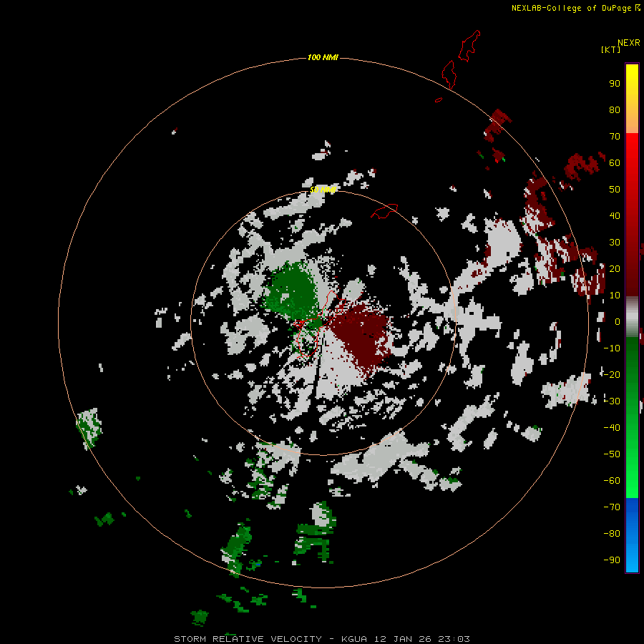Click the -70 value on the velocity scale
This screenshot has width=644, height=644.
coord(612,507)
